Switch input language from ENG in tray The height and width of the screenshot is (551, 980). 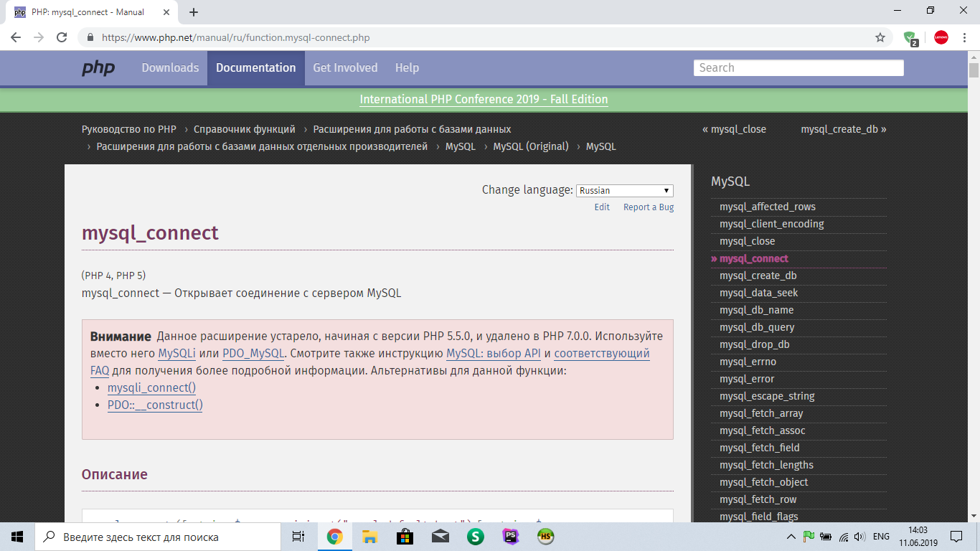pyautogui.click(x=881, y=537)
